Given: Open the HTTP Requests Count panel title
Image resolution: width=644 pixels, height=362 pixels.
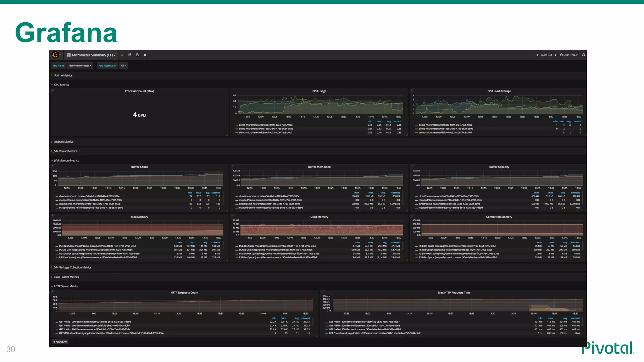Looking at the screenshot, I should (184, 293).
